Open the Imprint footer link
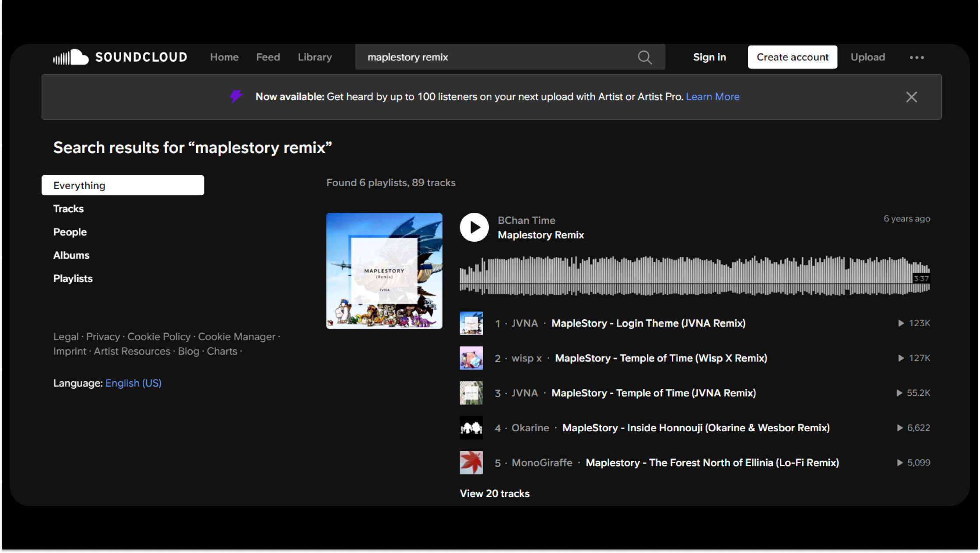Image resolution: width=980 pixels, height=553 pixels. (70, 351)
